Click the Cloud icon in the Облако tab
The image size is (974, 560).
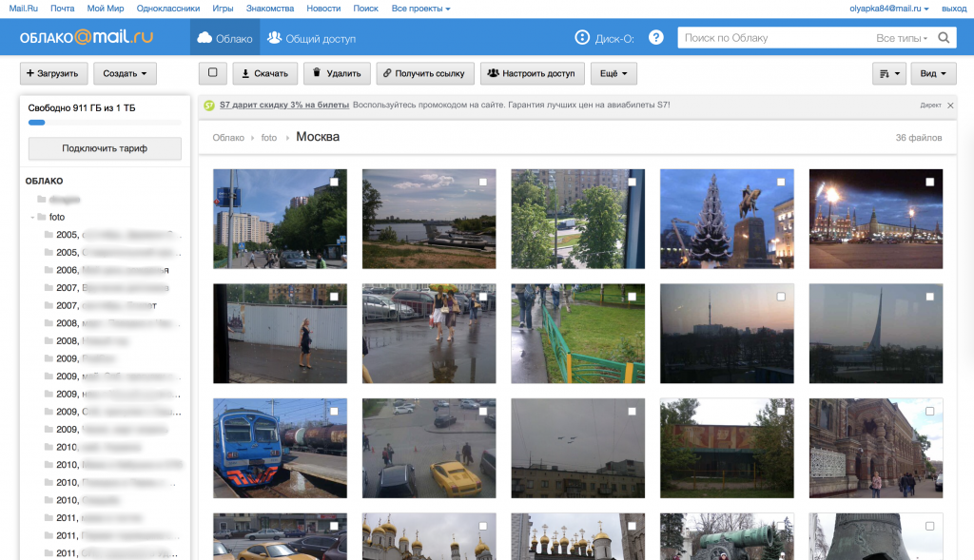click(205, 38)
